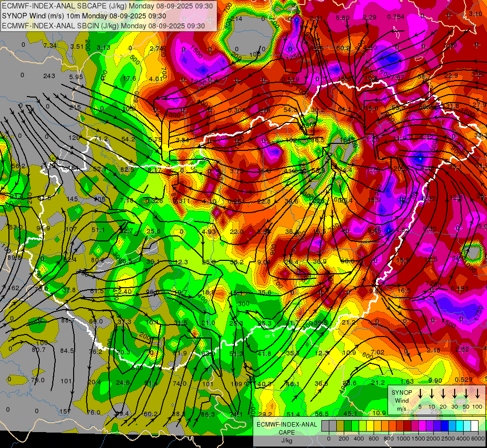Pick the cyan swatch in CAPE legend

[x=460, y=426]
